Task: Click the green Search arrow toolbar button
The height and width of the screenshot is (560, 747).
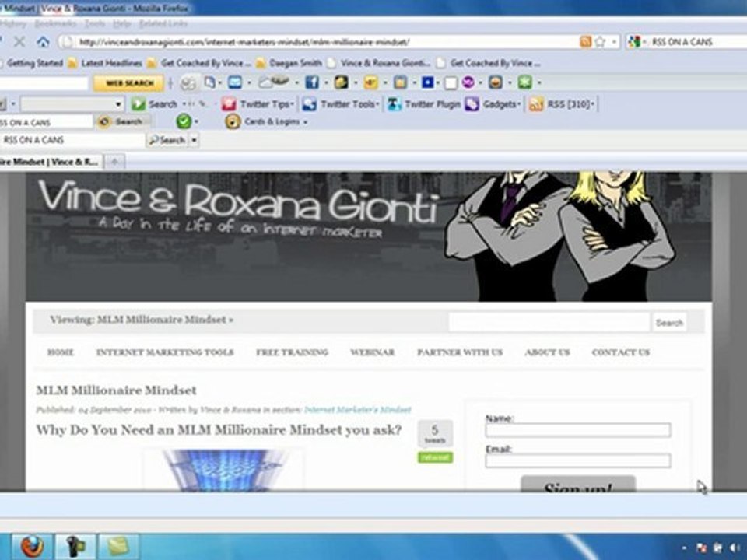Action: (x=154, y=104)
